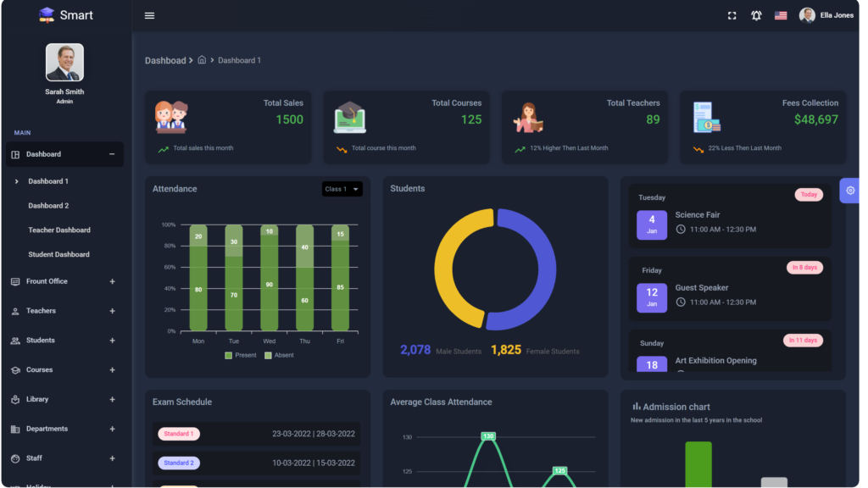Click the Total Sales students illustration
Viewport: 868px width, 488px height.
(x=171, y=117)
